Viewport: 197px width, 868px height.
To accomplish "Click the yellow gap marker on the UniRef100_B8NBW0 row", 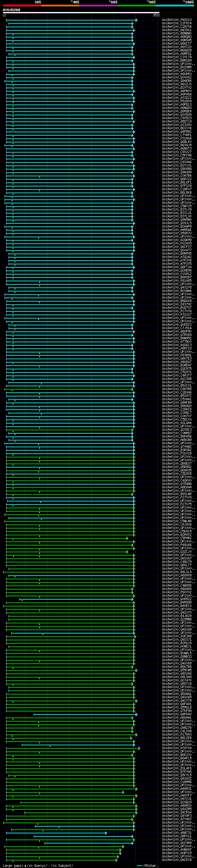I will pyautogui.click(x=13, y=35).
